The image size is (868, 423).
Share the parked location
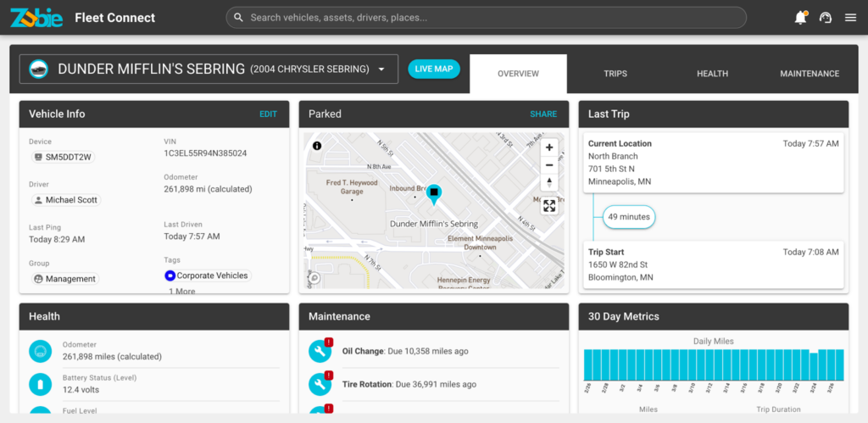[x=543, y=114]
